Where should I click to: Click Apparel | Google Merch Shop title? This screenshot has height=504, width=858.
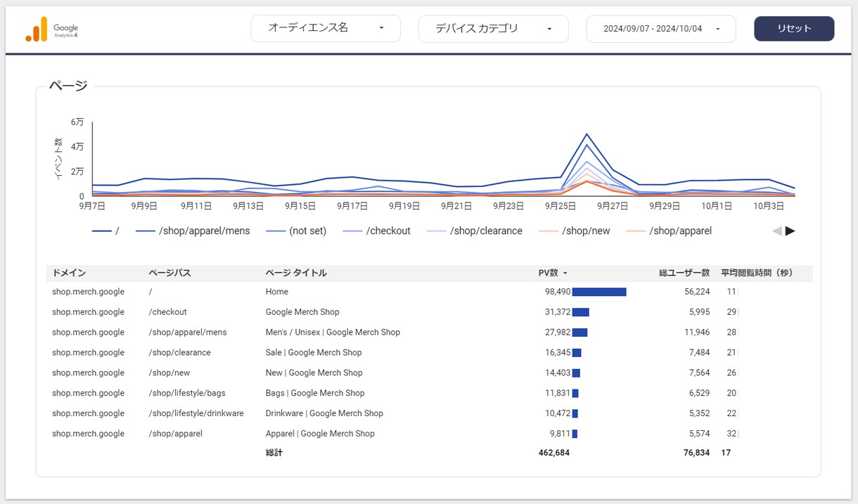click(320, 434)
